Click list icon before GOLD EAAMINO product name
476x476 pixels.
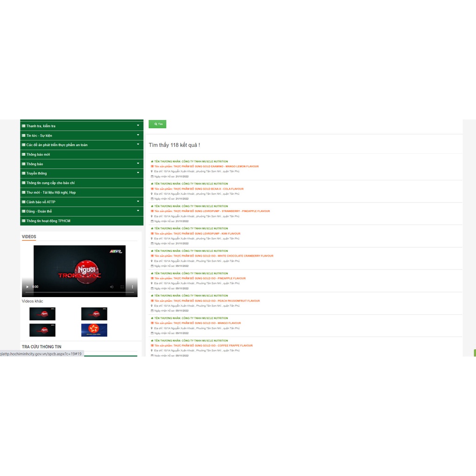tap(152, 166)
